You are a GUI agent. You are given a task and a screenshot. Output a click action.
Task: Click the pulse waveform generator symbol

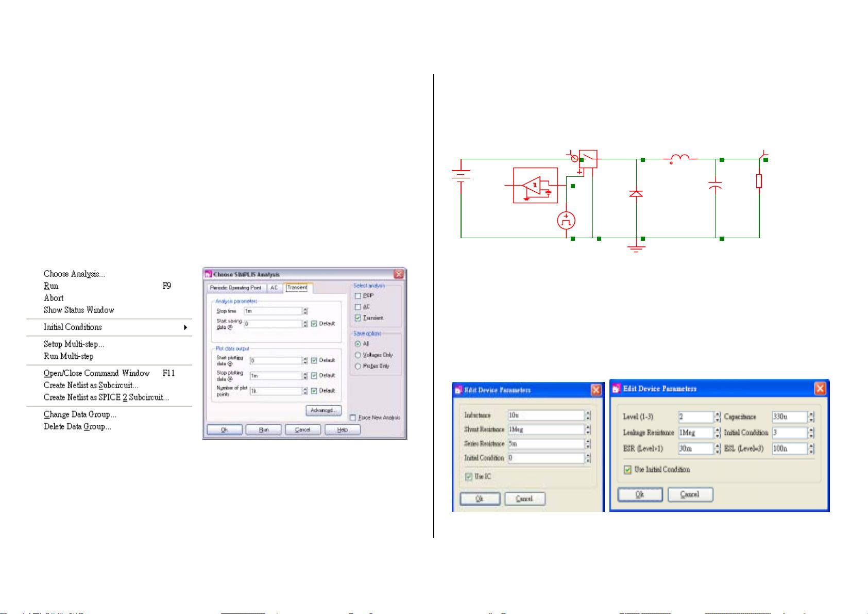click(x=566, y=221)
